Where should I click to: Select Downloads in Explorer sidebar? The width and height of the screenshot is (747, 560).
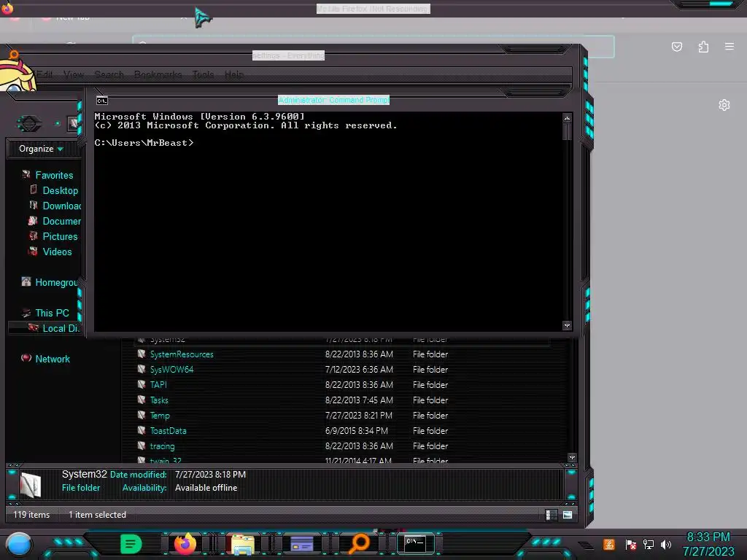coord(62,206)
